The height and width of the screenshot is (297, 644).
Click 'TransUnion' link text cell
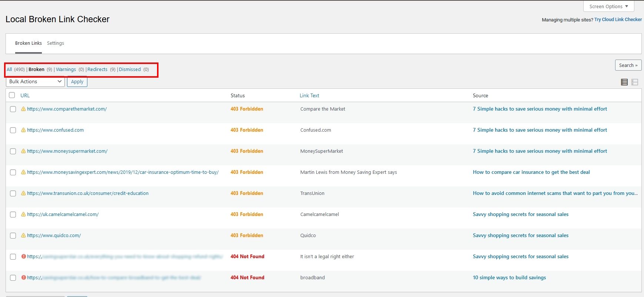(312, 193)
